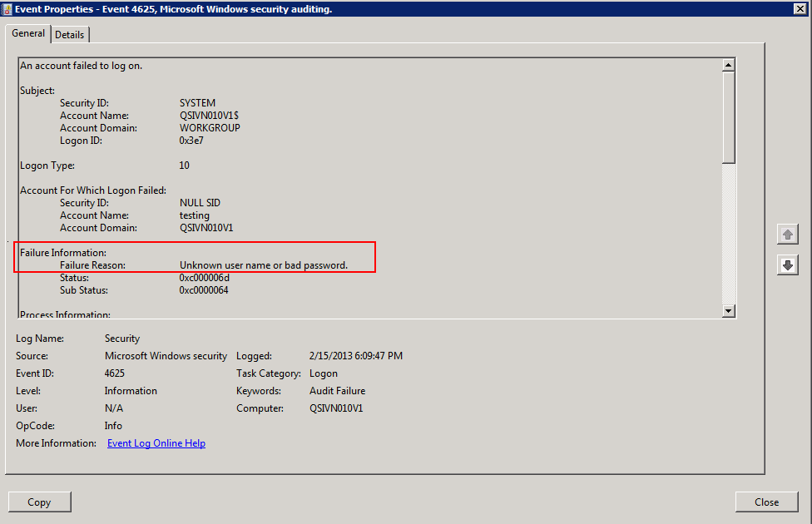812x524 pixels.
Task: Click the Logon Type value 10
Action: (x=185, y=166)
